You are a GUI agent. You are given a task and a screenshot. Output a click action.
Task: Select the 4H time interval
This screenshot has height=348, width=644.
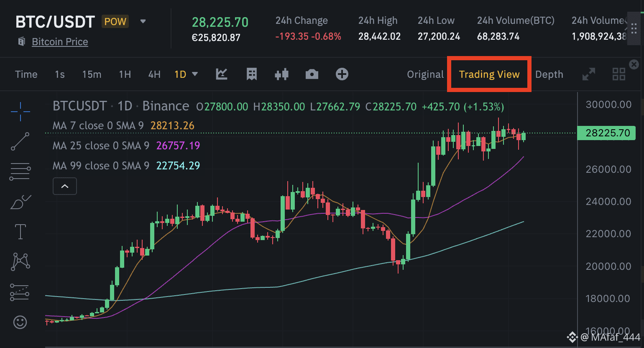tap(154, 74)
